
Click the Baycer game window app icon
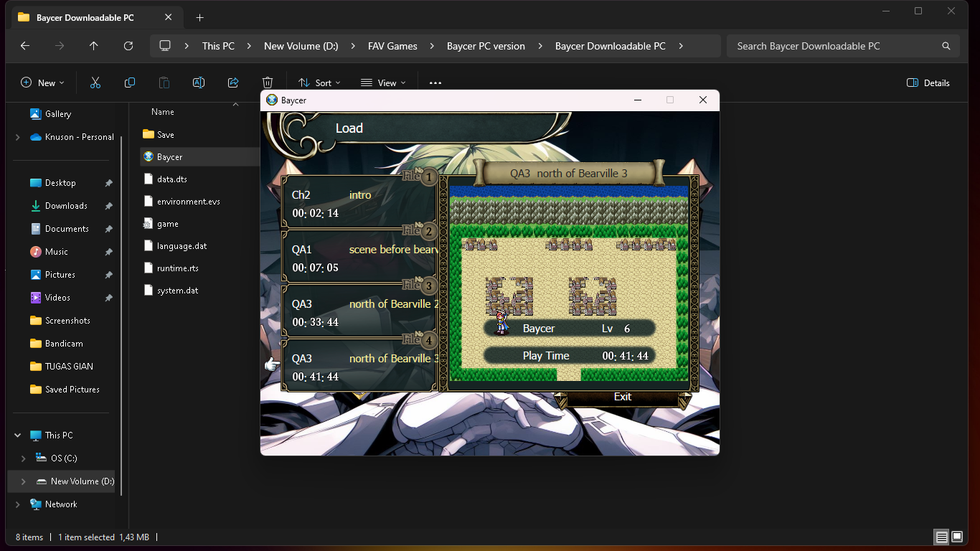click(272, 100)
